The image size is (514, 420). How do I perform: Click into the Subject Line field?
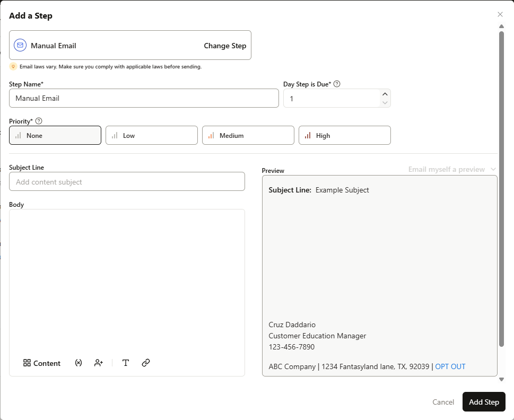tap(127, 181)
